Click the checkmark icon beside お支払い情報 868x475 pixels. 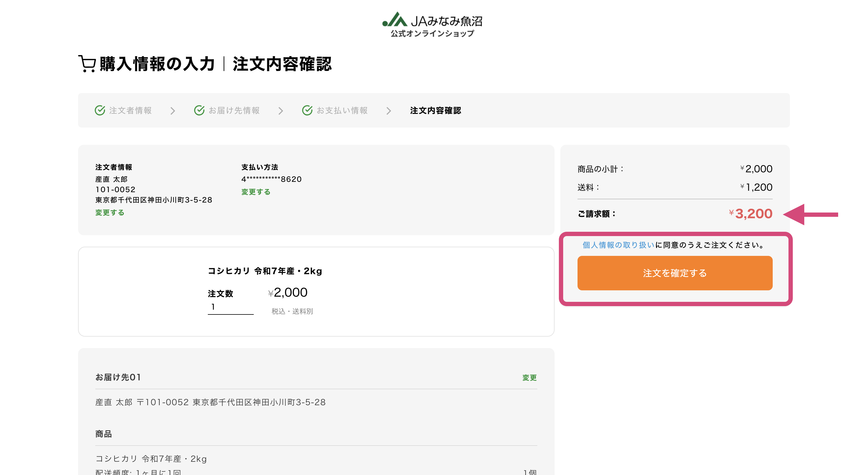point(307,110)
